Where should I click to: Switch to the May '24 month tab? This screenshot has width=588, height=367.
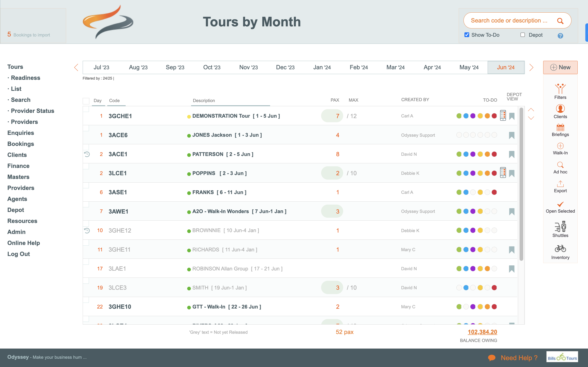[x=469, y=67]
